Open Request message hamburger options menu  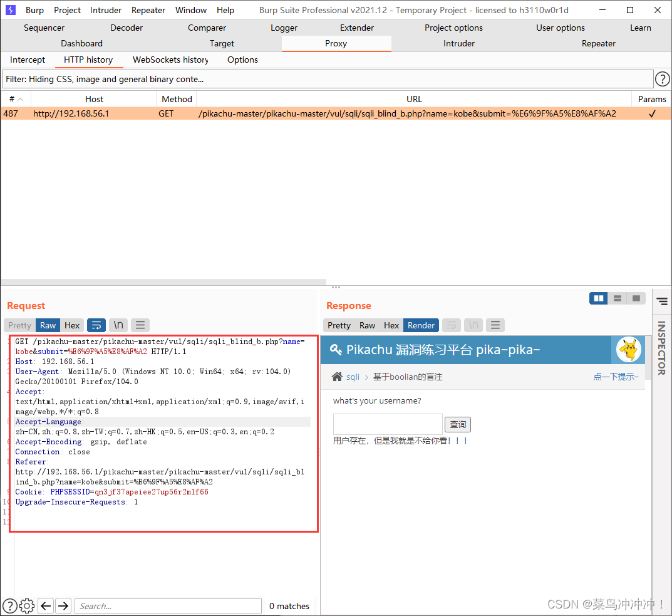point(140,325)
